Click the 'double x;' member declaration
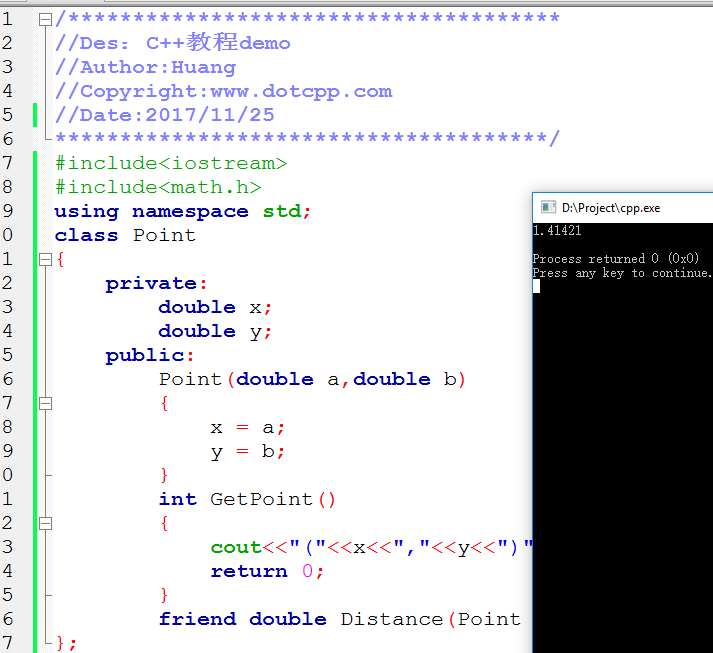Screen dimensions: 713x653 215,307
